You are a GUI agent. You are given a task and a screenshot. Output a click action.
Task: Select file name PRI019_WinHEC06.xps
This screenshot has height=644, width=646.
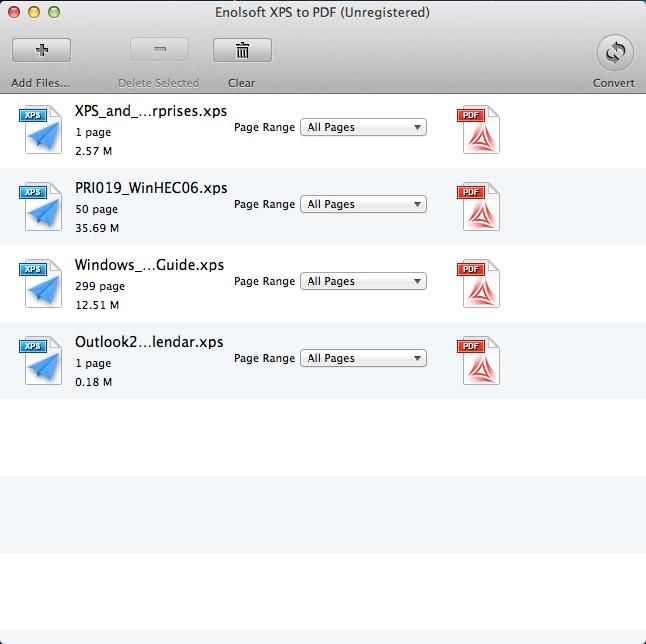tap(151, 188)
